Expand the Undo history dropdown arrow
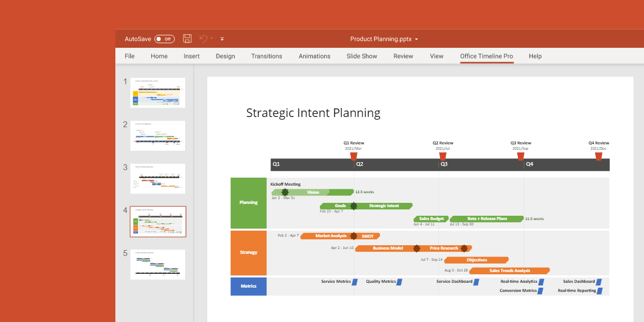The height and width of the screenshot is (322, 644). (210, 39)
